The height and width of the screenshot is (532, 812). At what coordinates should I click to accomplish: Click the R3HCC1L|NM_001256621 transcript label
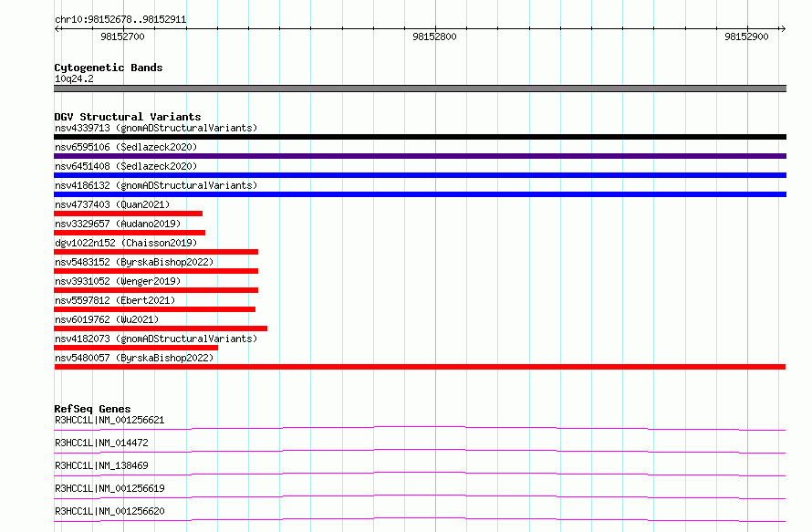109,420
